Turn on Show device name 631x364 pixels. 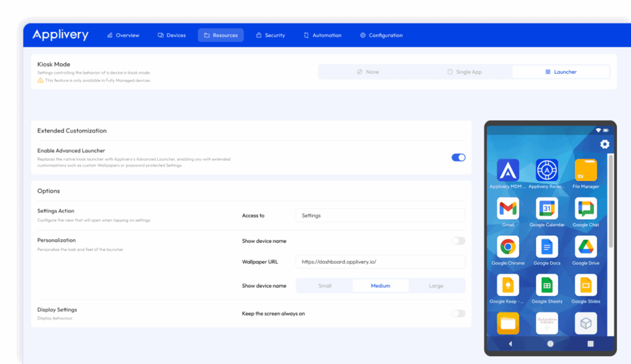pos(458,241)
